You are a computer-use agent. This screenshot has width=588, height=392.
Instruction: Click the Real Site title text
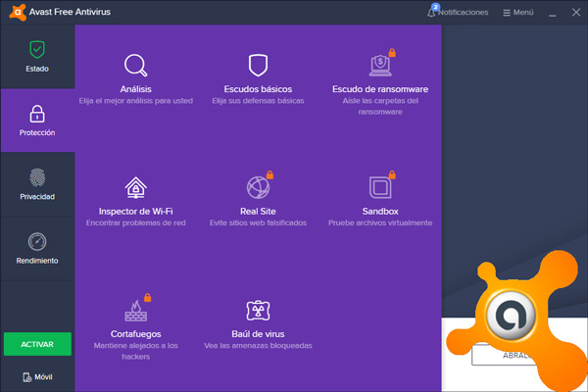(258, 212)
